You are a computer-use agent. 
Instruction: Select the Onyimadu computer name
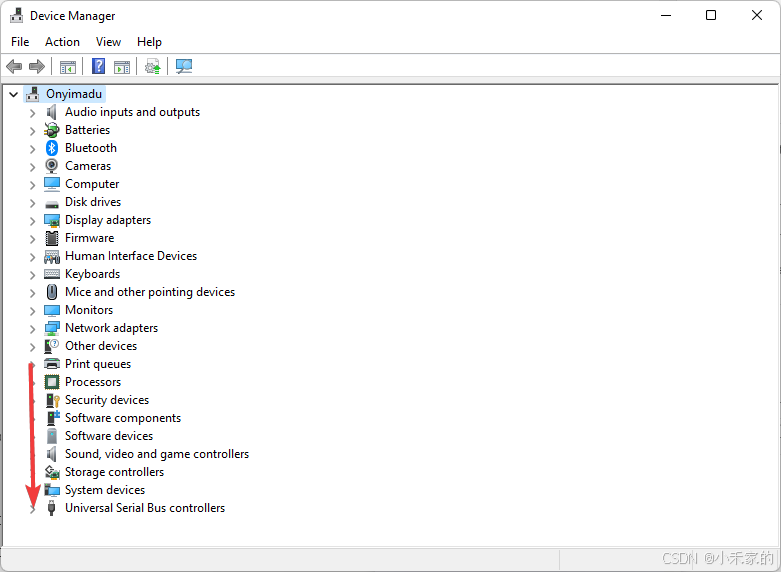pos(74,94)
